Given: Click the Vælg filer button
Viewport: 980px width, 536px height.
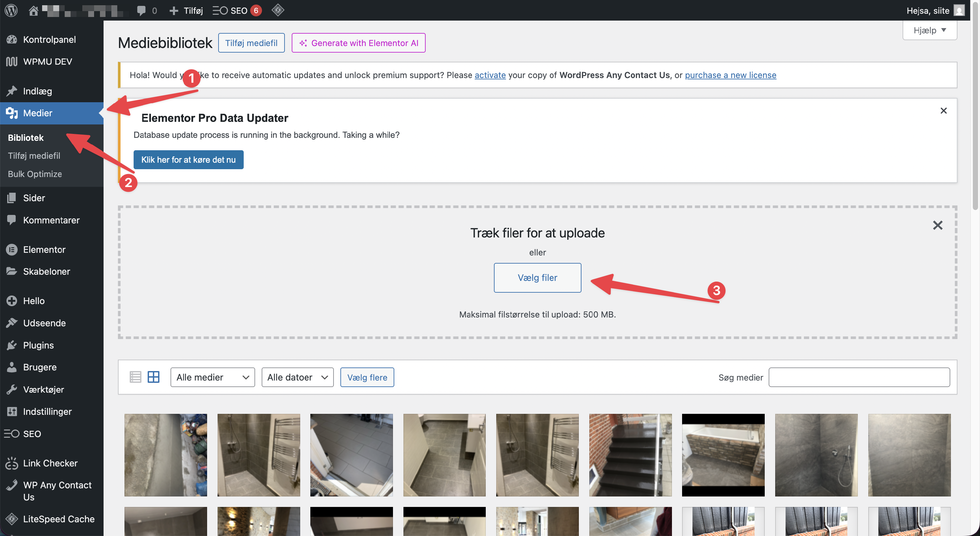Looking at the screenshot, I should click(537, 278).
